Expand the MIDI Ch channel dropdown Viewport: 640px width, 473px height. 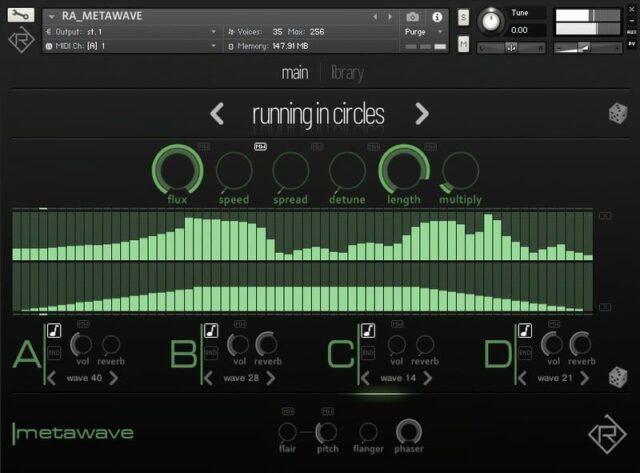click(130, 46)
